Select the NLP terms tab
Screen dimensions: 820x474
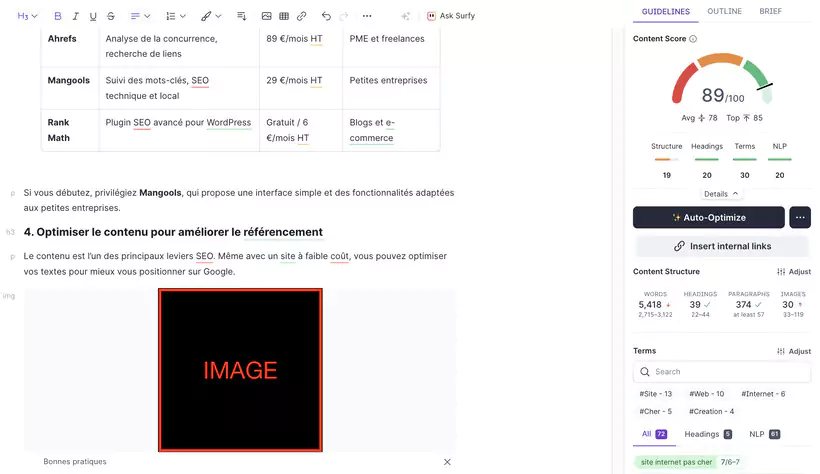(764, 434)
